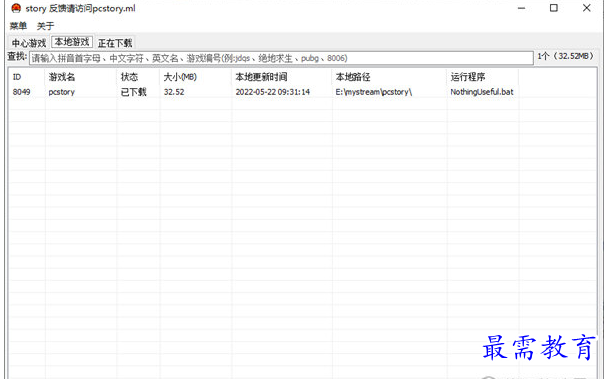Switch to the 中心游戏 tab
This screenshot has height=379, width=604.
click(x=29, y=43)
